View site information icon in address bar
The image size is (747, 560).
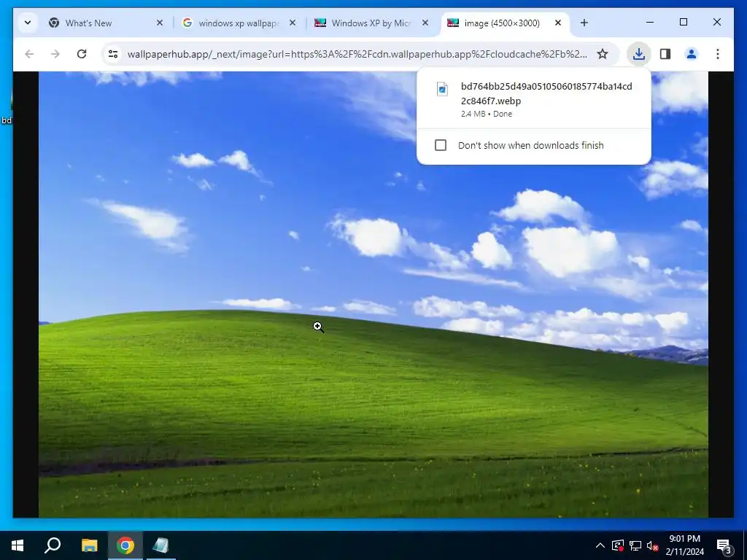113,54
